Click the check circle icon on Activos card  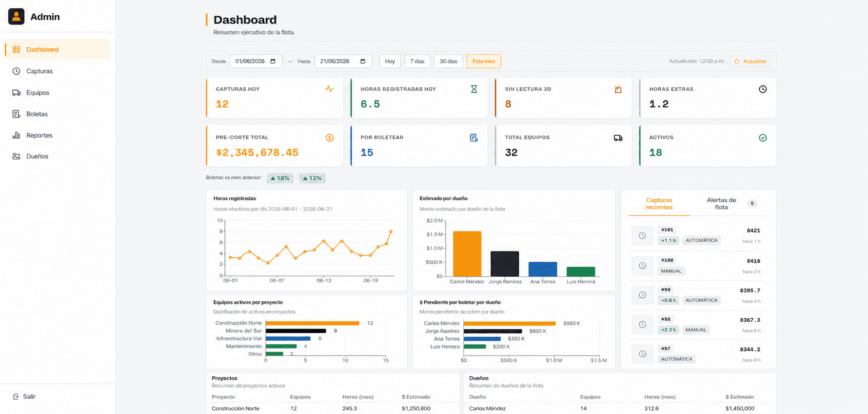click(763, 138)
